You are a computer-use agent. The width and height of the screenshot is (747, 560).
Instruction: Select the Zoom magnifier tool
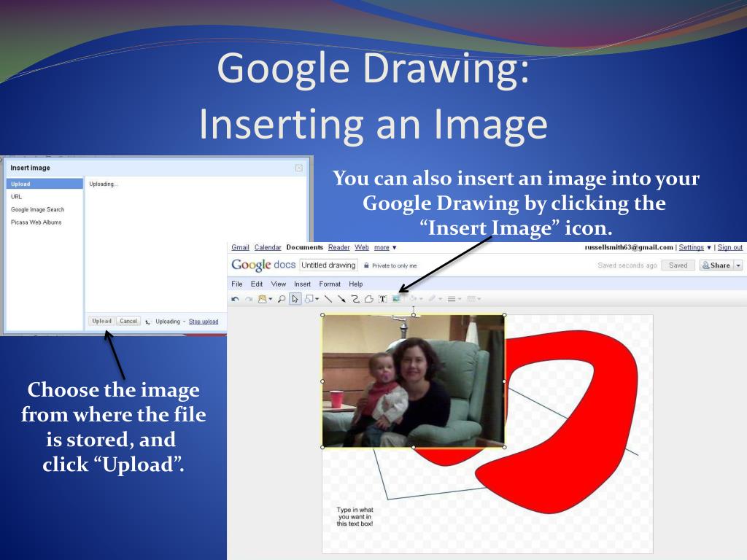[x=282, y=299]
